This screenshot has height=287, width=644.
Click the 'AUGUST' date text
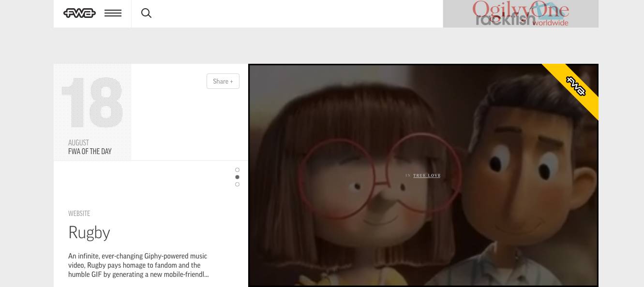(78, 143)
